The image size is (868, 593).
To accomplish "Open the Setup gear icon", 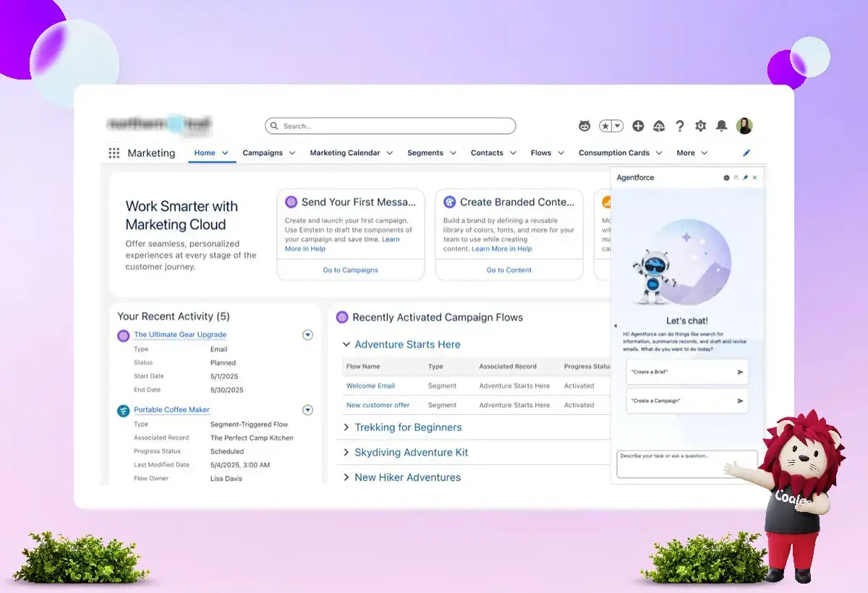I will coord(700,126).
